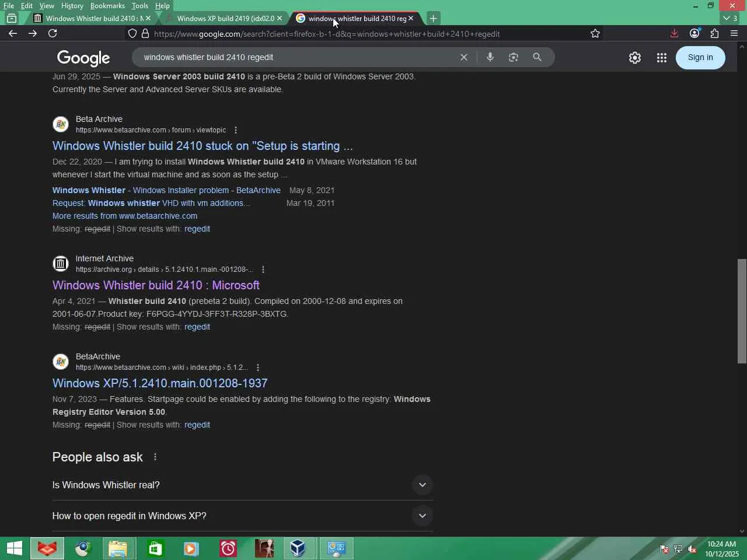Open options for the BetaArchive wiki result
This screenshot has width=747, height=560.
[x=258, y=367]
